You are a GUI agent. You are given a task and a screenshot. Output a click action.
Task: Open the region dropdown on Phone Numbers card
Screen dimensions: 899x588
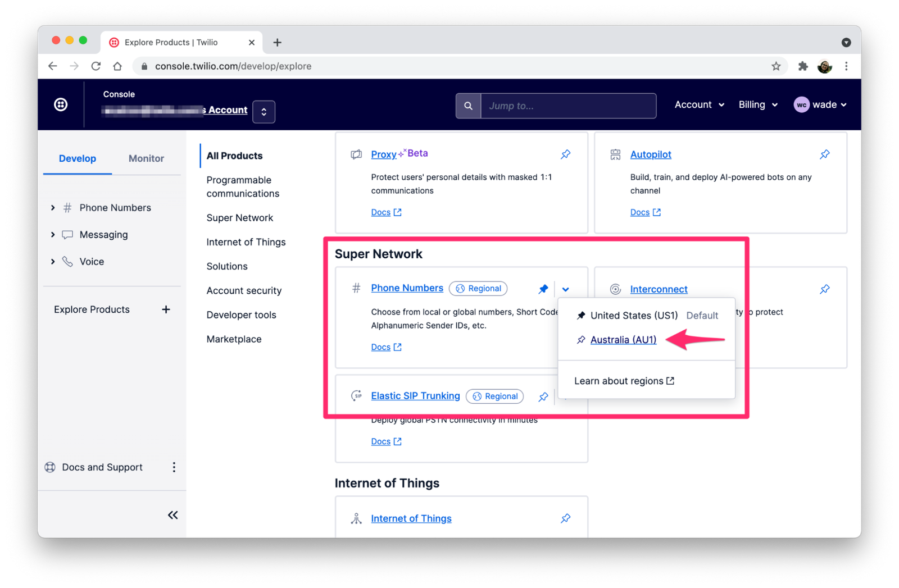click(566, 289)
